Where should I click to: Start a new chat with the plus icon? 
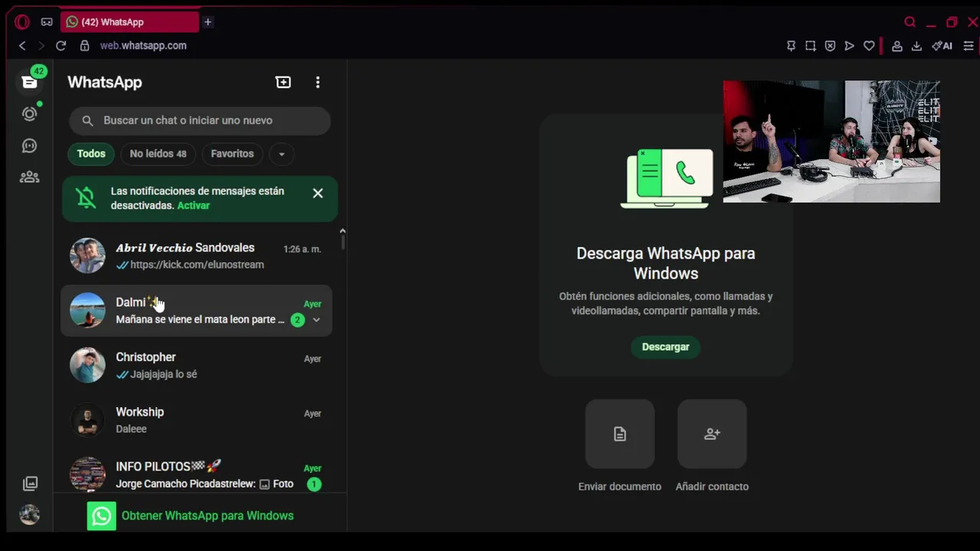pyautogui.click(x=283, y=82)
